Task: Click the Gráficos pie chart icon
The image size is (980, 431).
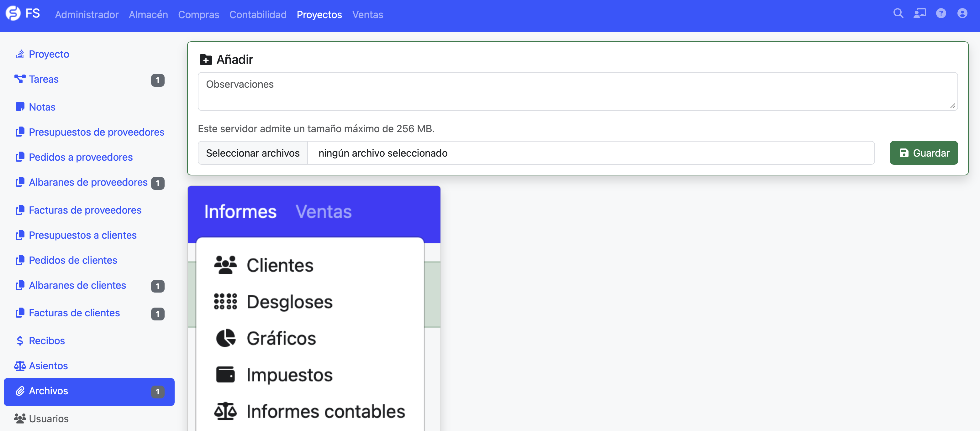Action: [x=226, y=338]
